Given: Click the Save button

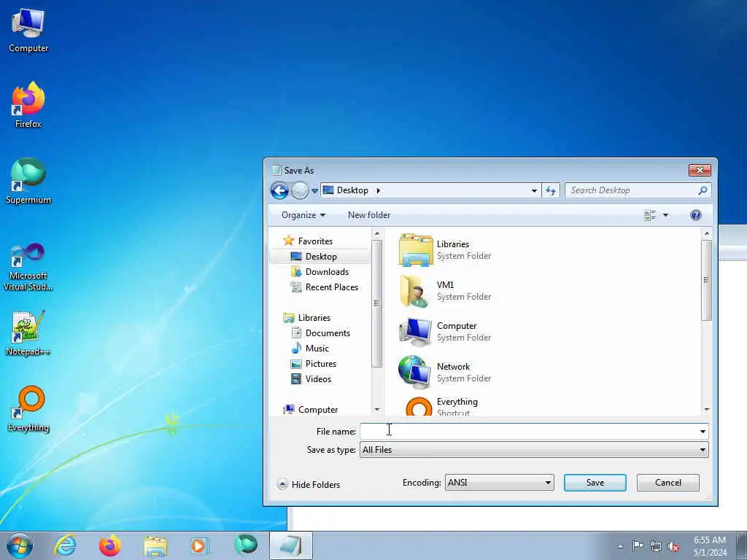Looking at the screenshot, I should click(595, 483).
